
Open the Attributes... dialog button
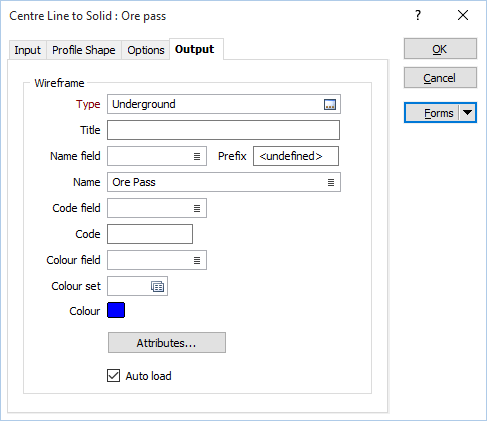[x=167, y=343]
